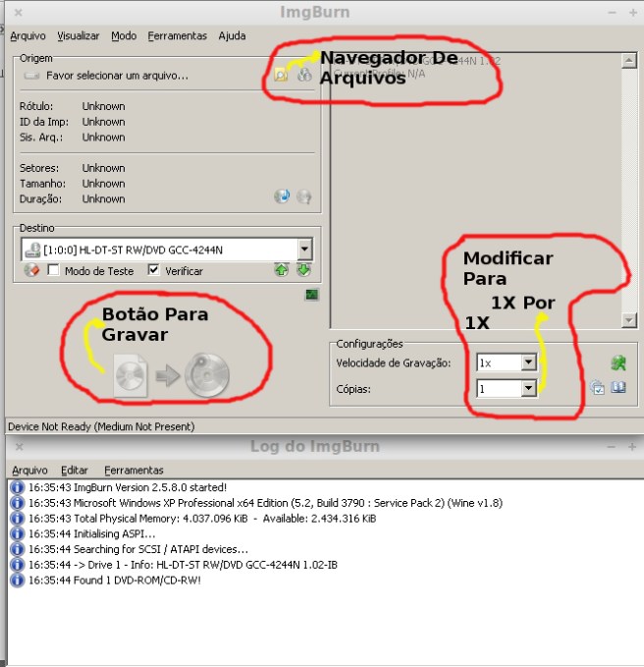Screen dimensions: 644x667
Task: Open the Ferramentas menu in ImgBurn
Action: point(177,35)
